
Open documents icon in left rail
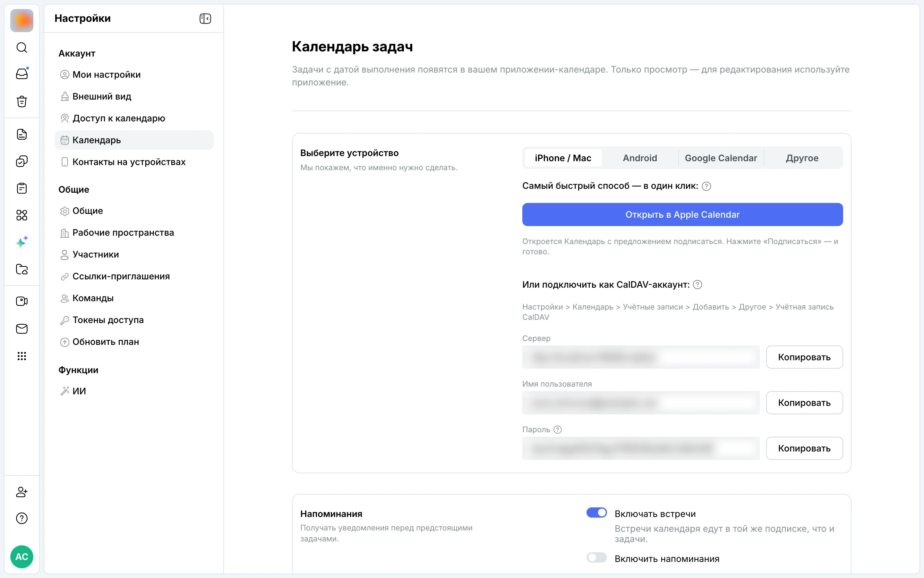click(22, 134)
